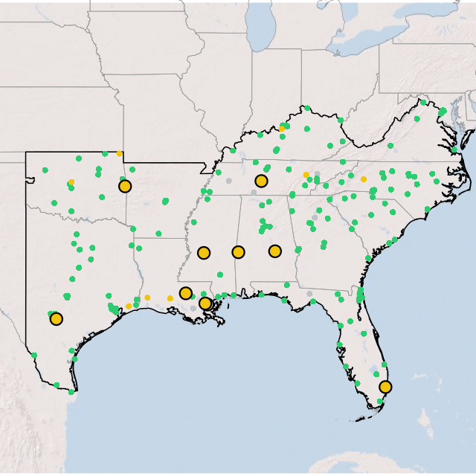Click green dot near Florida's southern tip
This screenshot has height=476, width=476.
(380, 402)
